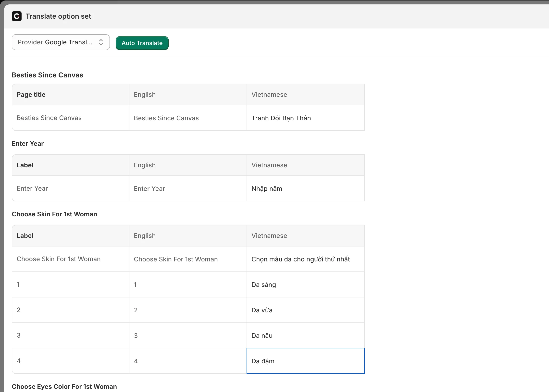
Task: Select the English cell 'Enter Year'
Action: (x=188, y=189)
